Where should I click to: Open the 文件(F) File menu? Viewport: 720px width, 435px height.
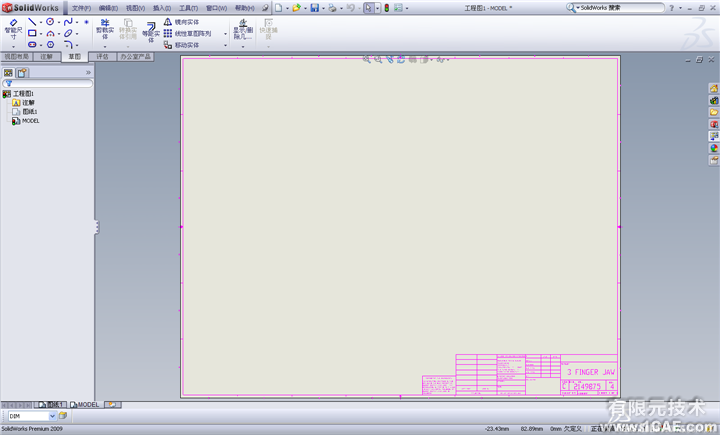81,8
